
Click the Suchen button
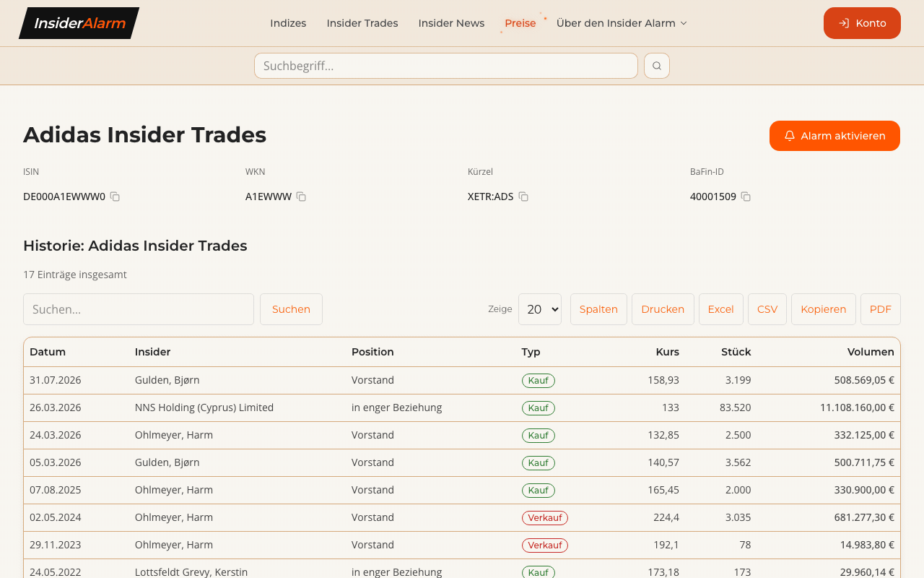click(291, 309)
